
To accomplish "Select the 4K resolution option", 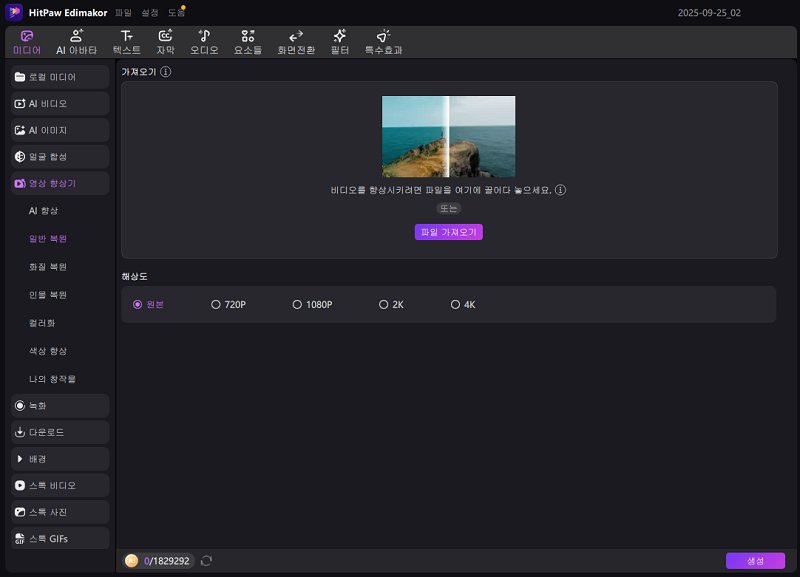I will (x=455, y=304).
